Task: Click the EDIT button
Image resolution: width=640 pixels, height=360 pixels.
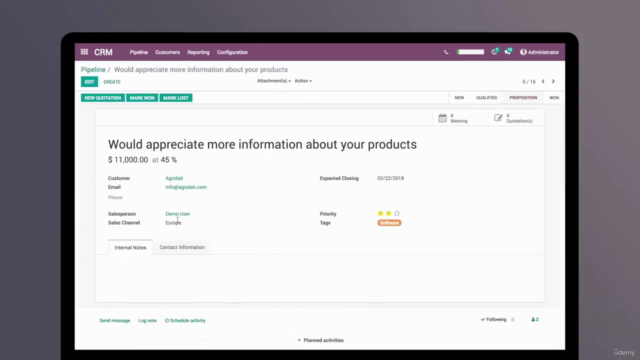Action: (89, 82)
